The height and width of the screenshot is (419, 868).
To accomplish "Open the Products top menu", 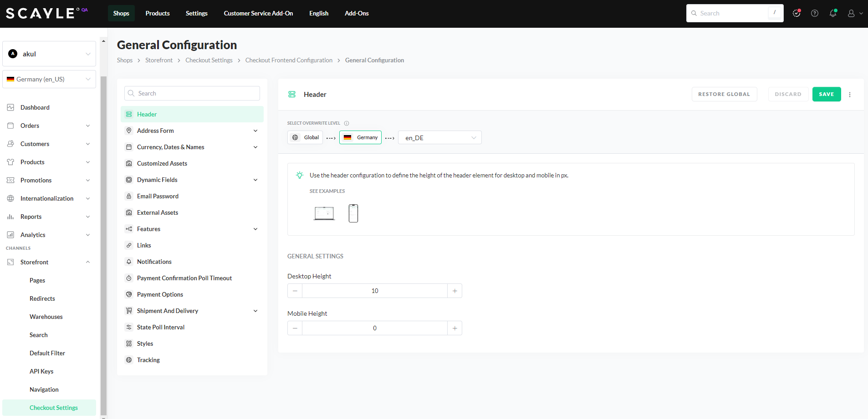I will coord(158,14).
